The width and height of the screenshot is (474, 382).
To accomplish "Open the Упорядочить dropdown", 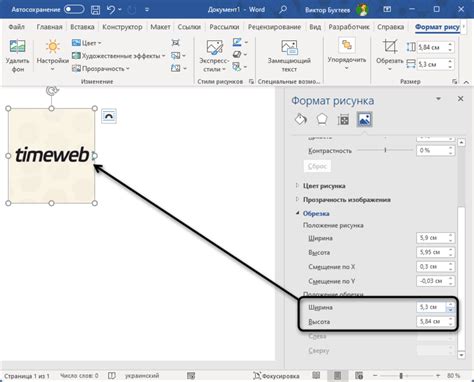I will [x=347, y=55].
